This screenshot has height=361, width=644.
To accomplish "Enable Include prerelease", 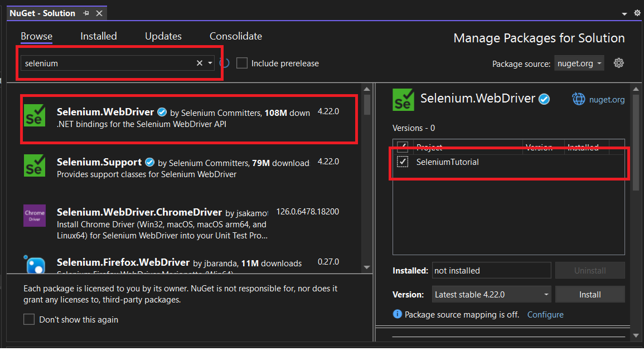I will click(241, 63).
